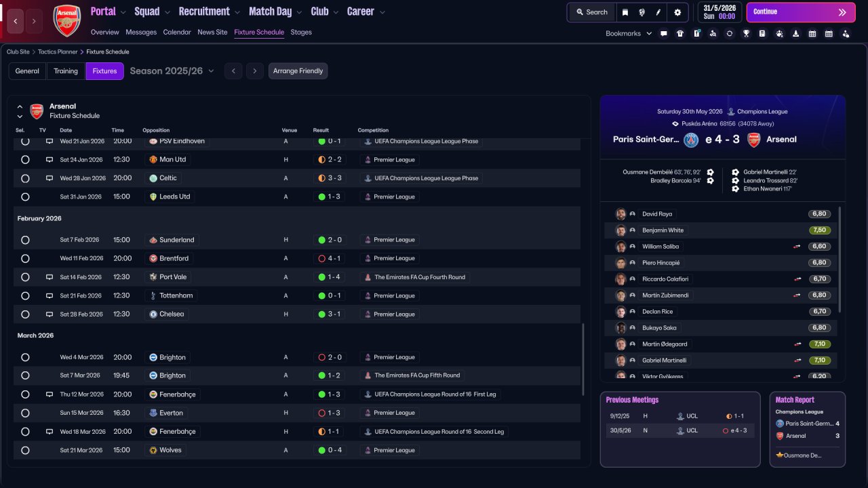Viewport: 868px width, 488px height.
Task: Switch to the Calendar tab
Action: click(177, 32)
